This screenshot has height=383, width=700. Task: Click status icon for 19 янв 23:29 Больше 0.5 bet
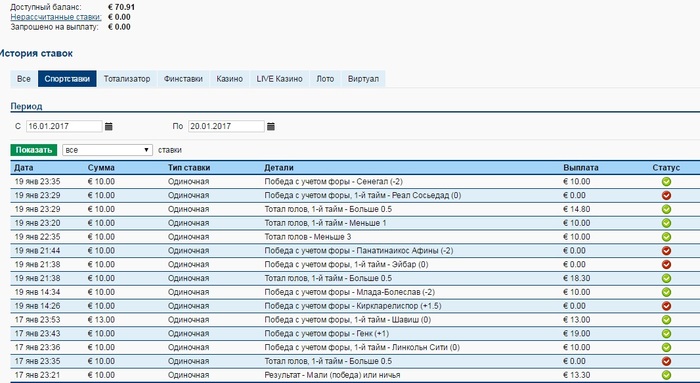[666, 209]
